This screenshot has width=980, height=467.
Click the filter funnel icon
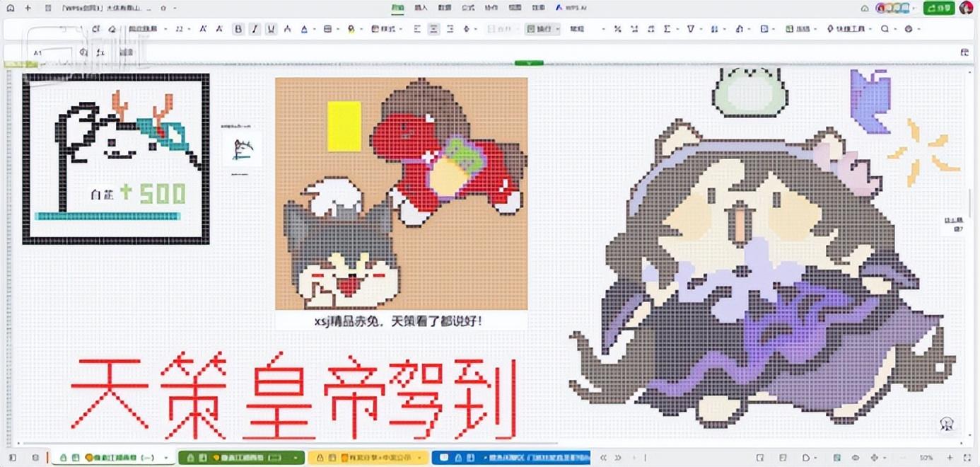691,29
